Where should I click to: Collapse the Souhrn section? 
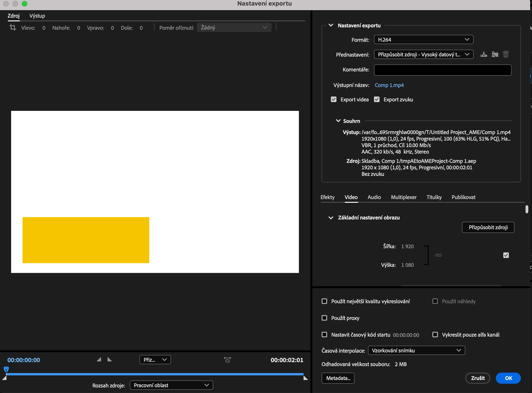pos(338,121)
